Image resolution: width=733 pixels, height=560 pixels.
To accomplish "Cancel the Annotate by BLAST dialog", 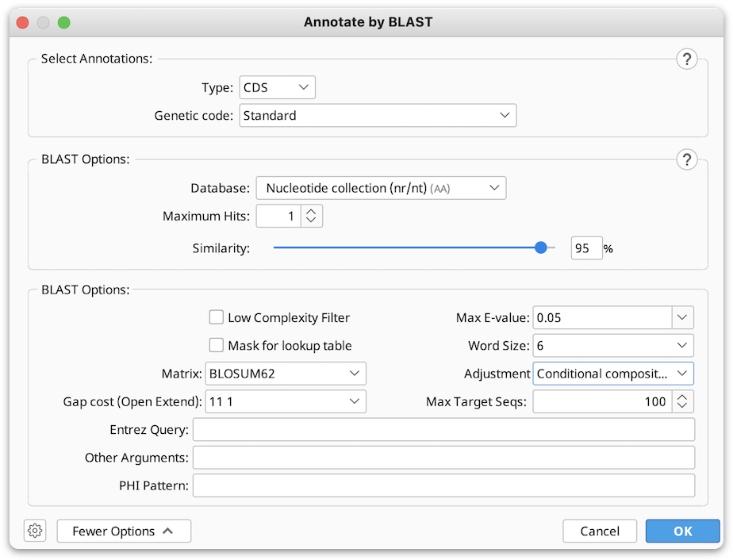I will [600, 531].
